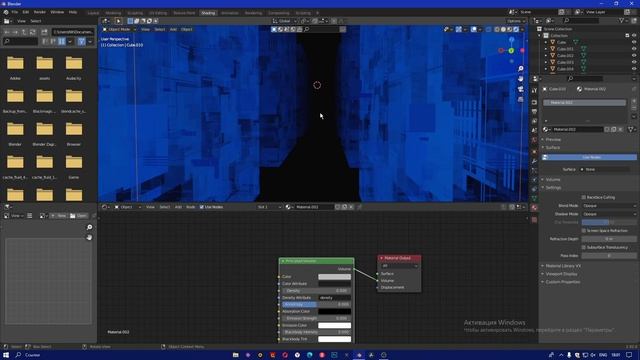Enable Backface Culling checkbox

coord(584,197)
